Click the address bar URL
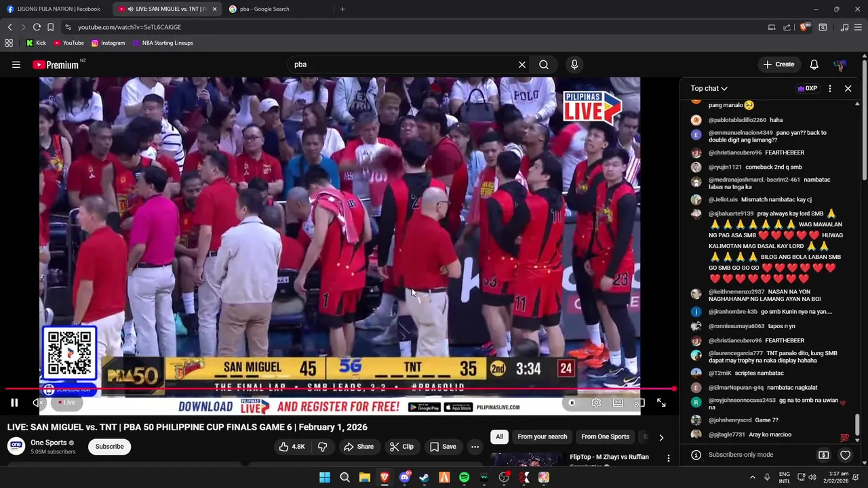 (129, 27)
